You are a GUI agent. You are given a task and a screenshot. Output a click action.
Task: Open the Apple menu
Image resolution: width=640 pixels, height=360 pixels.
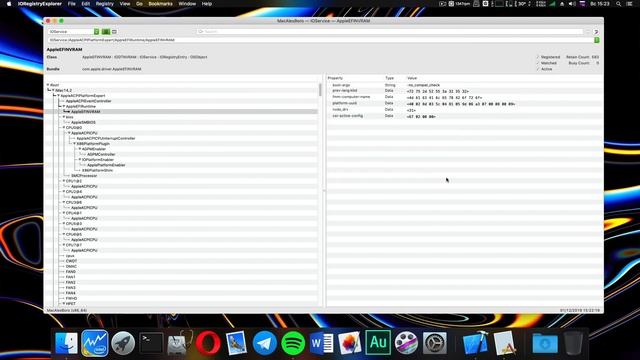(9, 4)
